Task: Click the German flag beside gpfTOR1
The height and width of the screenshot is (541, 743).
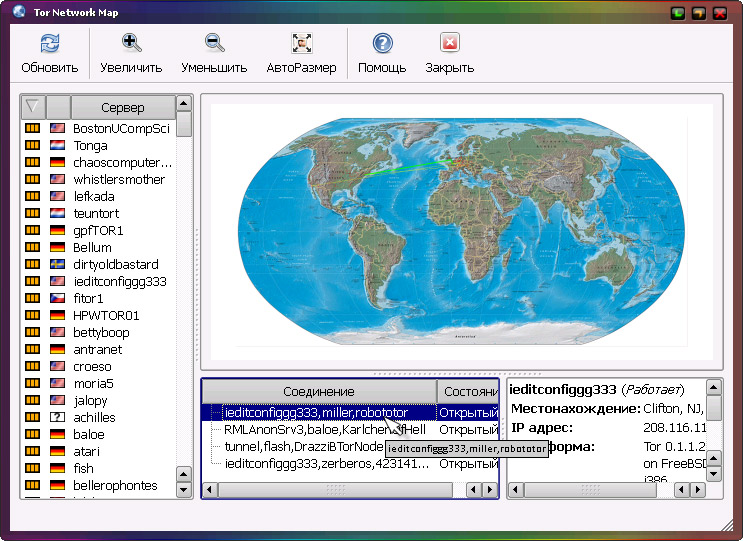Action: click(57, 230)
